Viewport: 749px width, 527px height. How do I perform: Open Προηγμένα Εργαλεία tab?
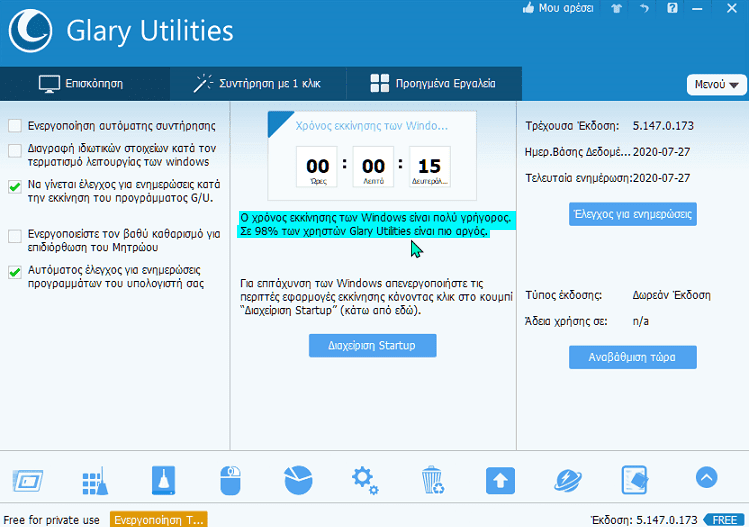pos(434,84)
